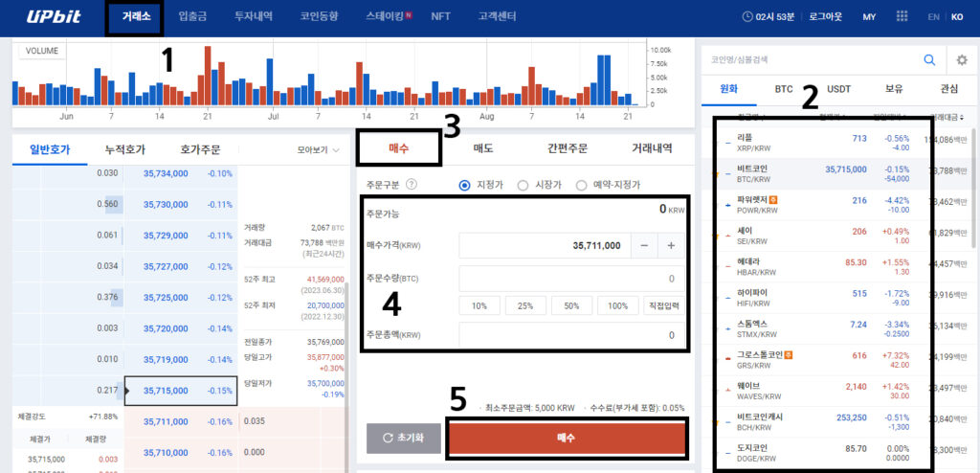The width and height of the screenshot is (980, 473).
Task: Click the 직접입력 button
Action: [x=664, y=306]
